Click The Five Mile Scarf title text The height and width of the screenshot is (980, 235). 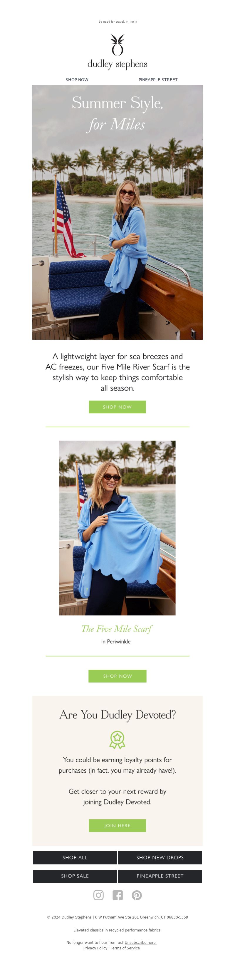click(117, 629)
